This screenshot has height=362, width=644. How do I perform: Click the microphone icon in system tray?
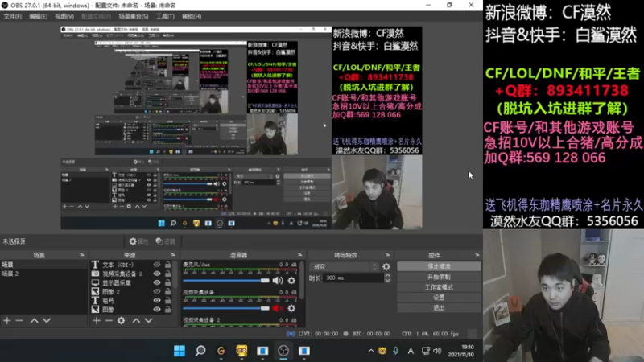click(395, 351)
